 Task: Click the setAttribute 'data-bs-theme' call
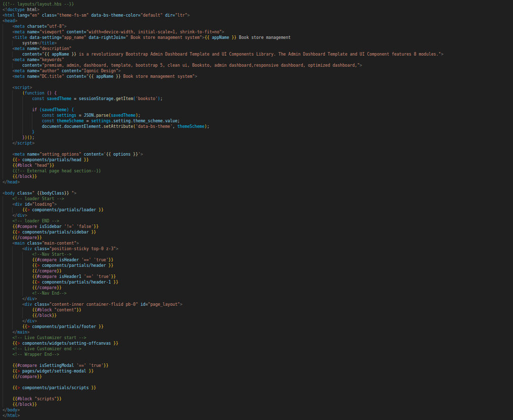pyautogui.click(x=125, y=126)
